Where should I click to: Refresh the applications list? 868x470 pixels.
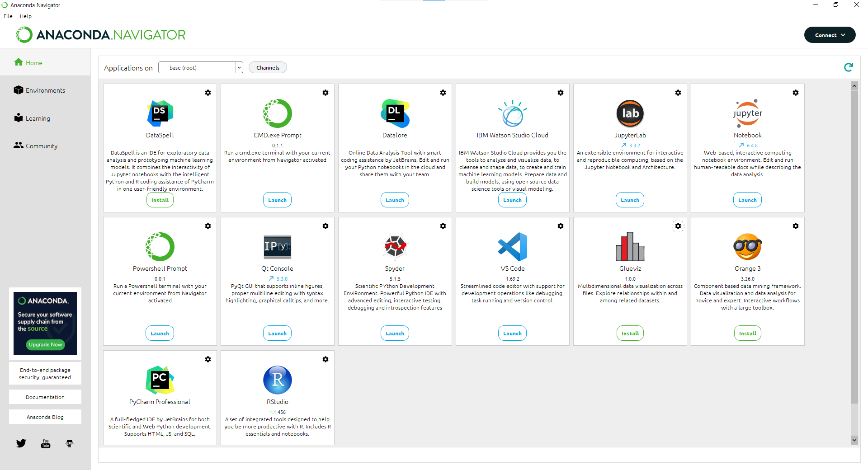pos(849,67)
